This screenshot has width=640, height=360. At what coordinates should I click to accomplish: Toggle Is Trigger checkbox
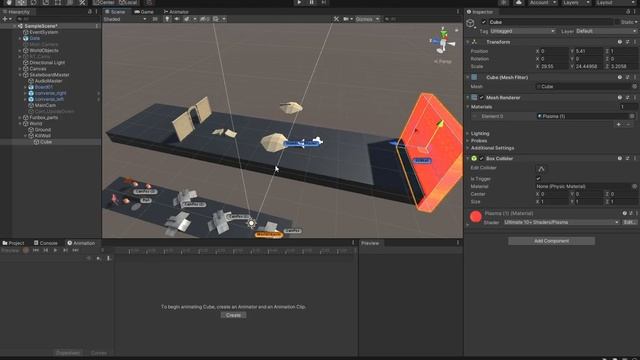click(538, 179)
